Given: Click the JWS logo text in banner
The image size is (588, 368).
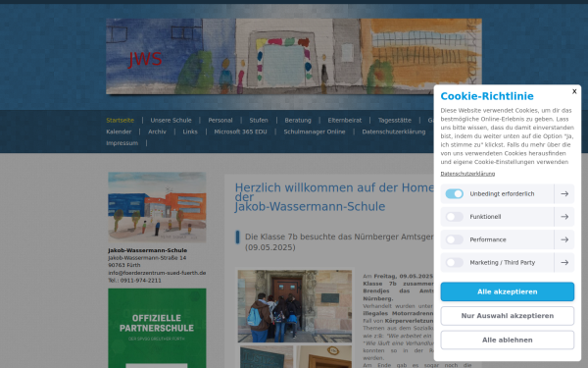Looking at the screenshot, I should [x=145, y=59].
